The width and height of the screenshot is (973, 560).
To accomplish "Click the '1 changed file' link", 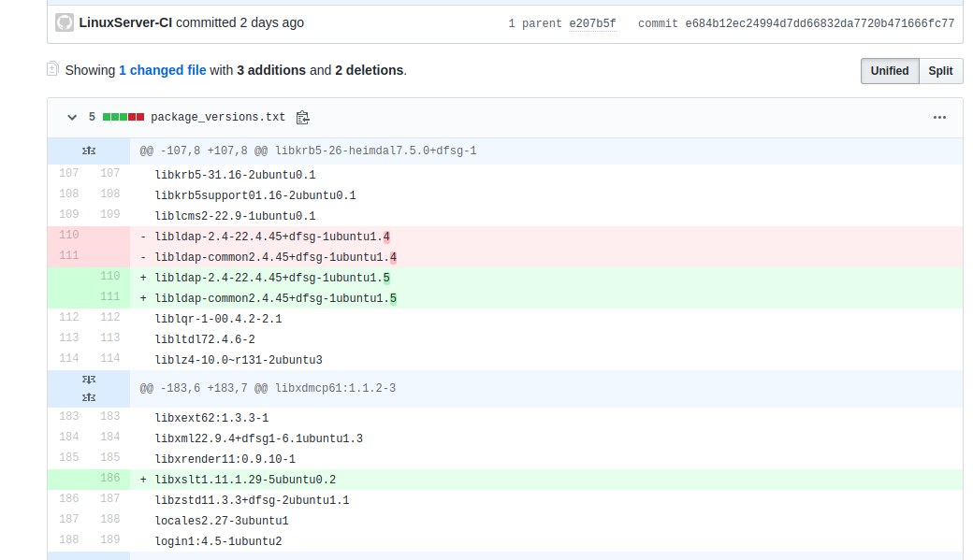I will (162, 70).
